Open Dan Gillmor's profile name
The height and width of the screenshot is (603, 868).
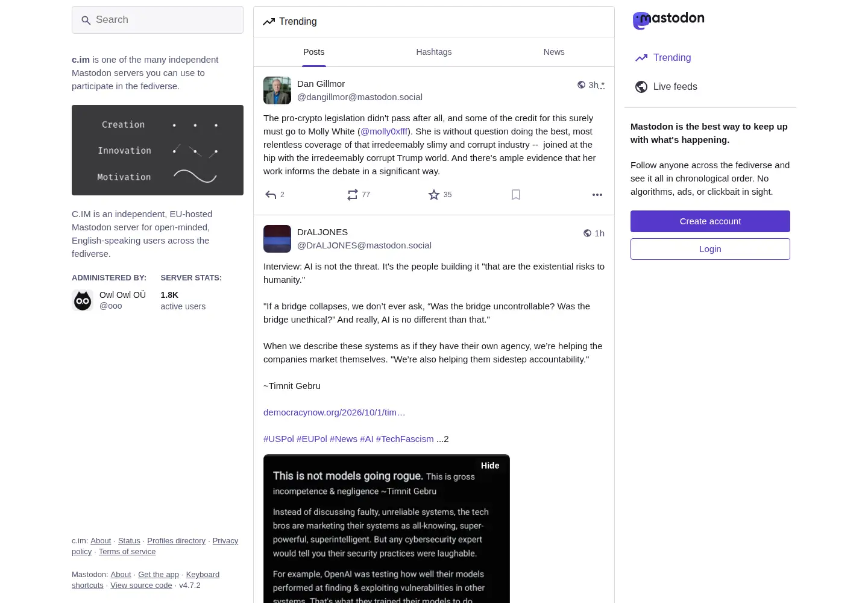click(321, 84)
